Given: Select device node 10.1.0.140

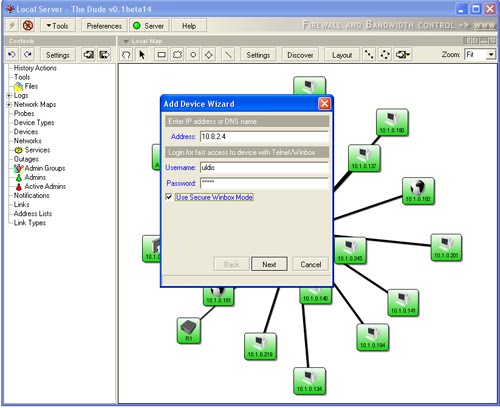Looking at the screenshot, I should 315,296.
